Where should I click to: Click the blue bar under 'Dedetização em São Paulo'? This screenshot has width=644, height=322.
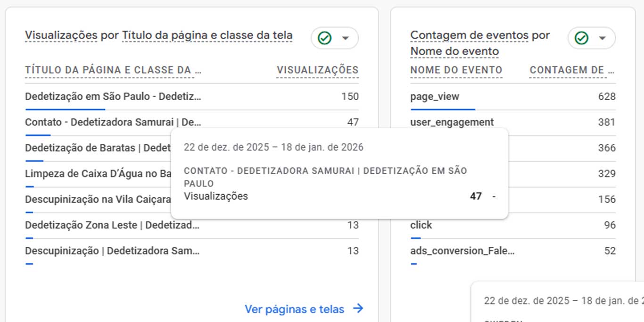tap(65, 109)
